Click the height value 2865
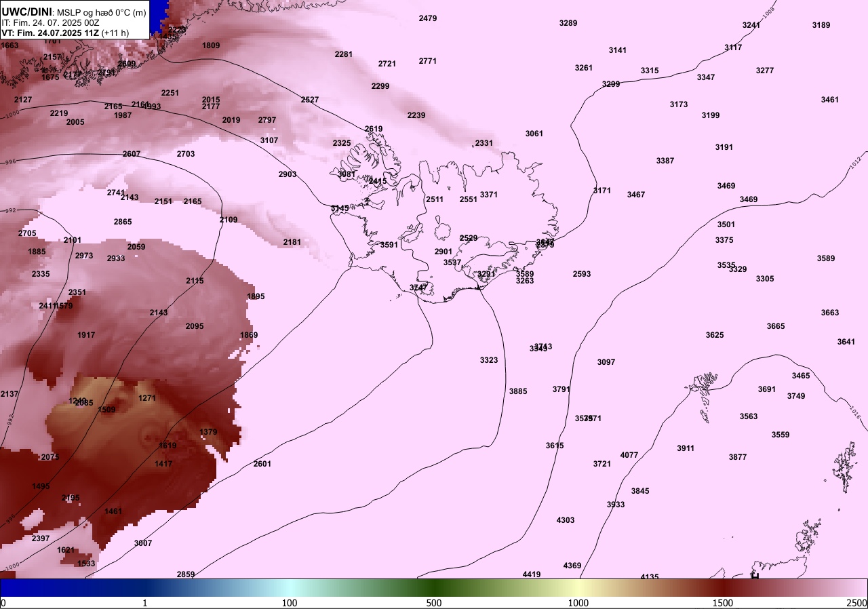Viewport: 868px width, 609px height. pos(123,222)
